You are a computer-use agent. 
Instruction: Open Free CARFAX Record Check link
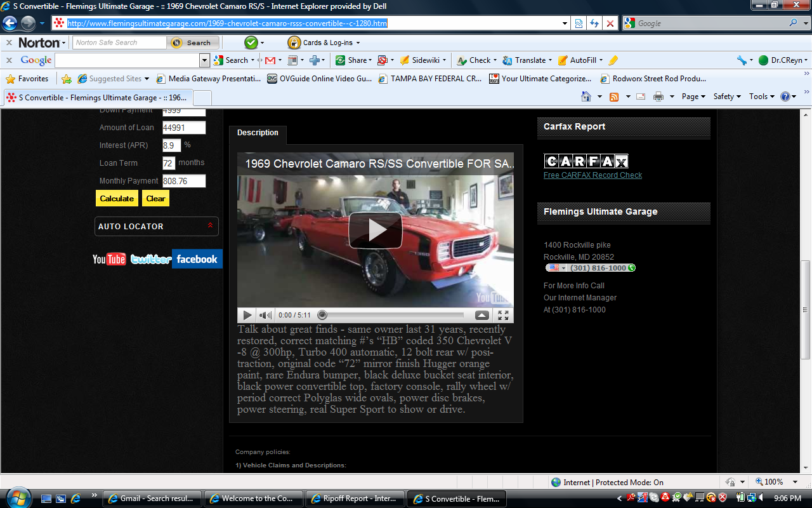[593, 175]
